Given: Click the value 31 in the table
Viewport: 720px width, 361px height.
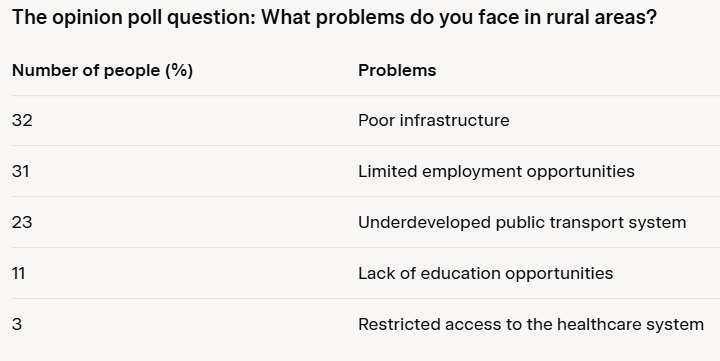Looking at the screenshot, I should pos(21,171).
